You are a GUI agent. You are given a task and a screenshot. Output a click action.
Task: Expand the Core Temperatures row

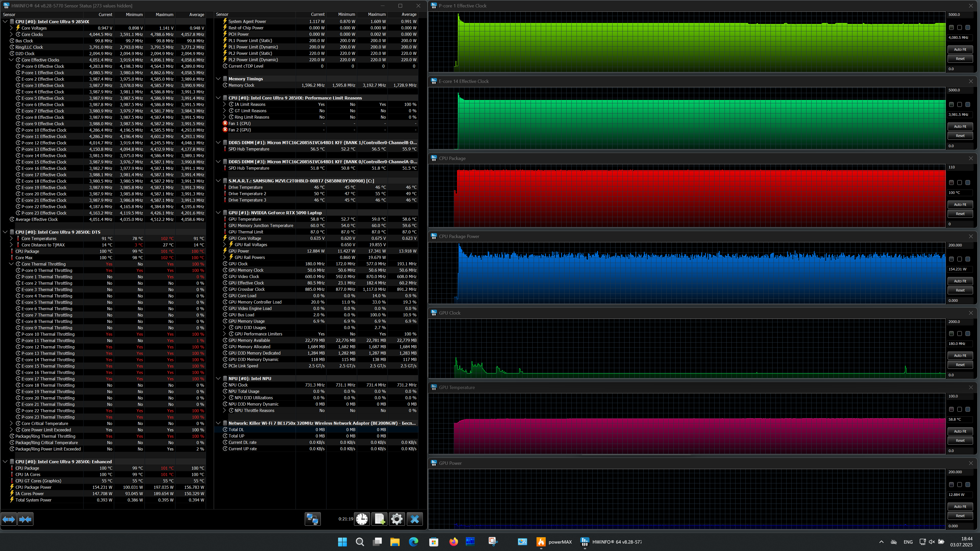11,239
